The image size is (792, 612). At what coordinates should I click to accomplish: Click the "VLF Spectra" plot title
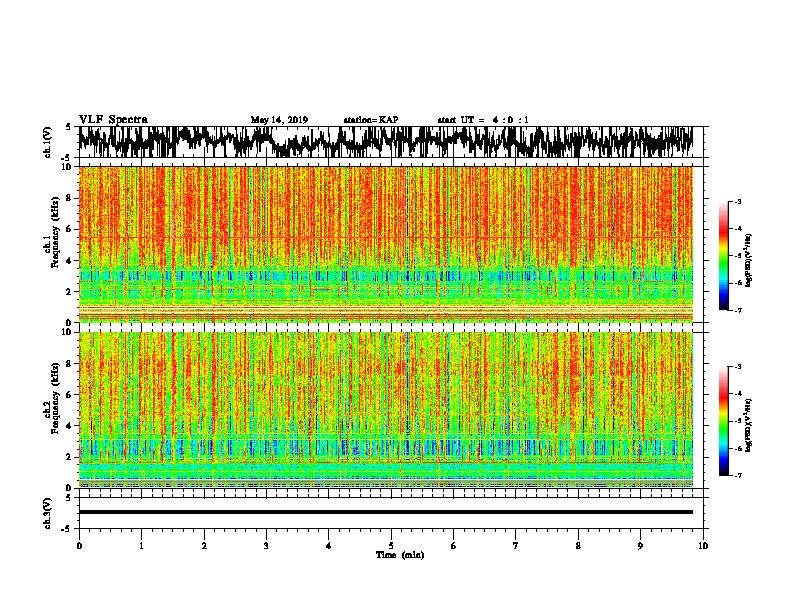pyautogui.click(x=113, y=120)
